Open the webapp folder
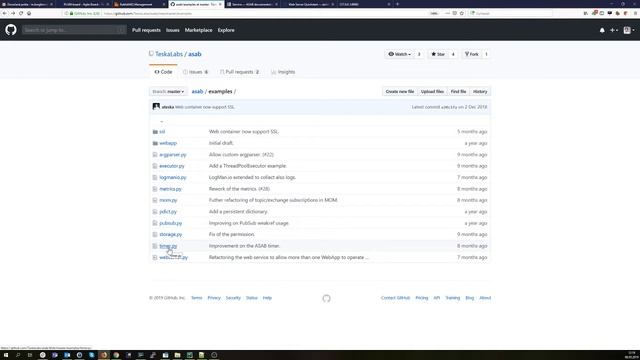The height and width of the screenshot is (360, 640). [168, 143]
